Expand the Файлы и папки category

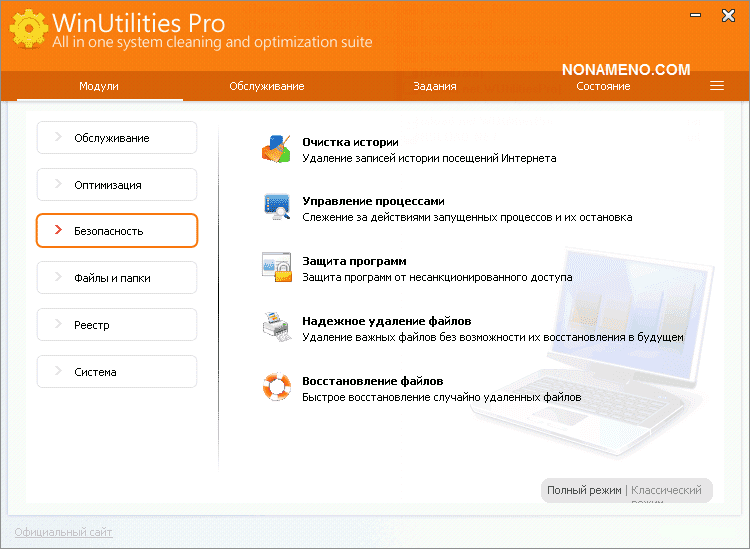(x=117, y=278)
